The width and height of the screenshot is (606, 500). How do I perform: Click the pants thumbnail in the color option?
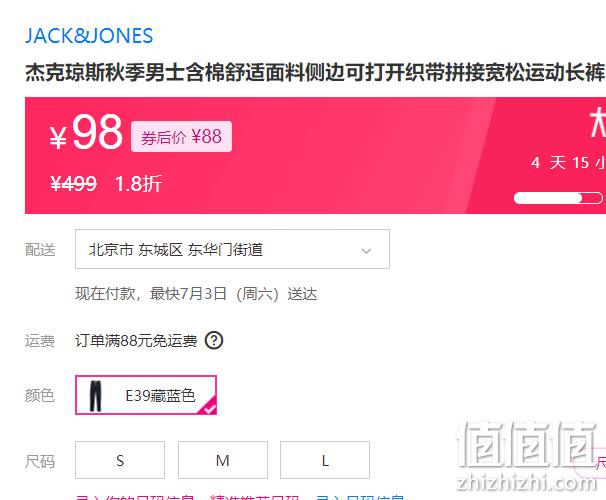pos(95,396)
